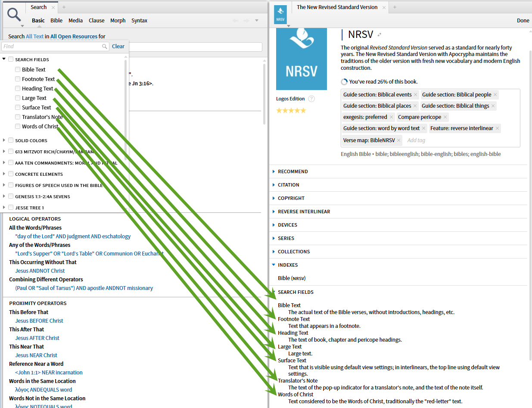Screen dimensions: 532x408
Task: Collapse the SEARCH FIELDS tree in dropdown
Action: 4,59
